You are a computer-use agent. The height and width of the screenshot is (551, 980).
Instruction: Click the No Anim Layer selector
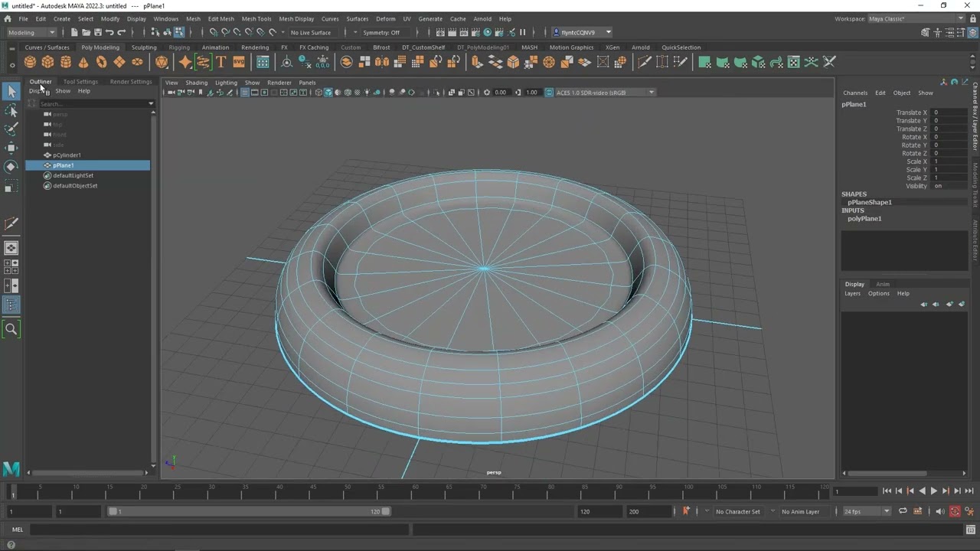coord(800,511)
